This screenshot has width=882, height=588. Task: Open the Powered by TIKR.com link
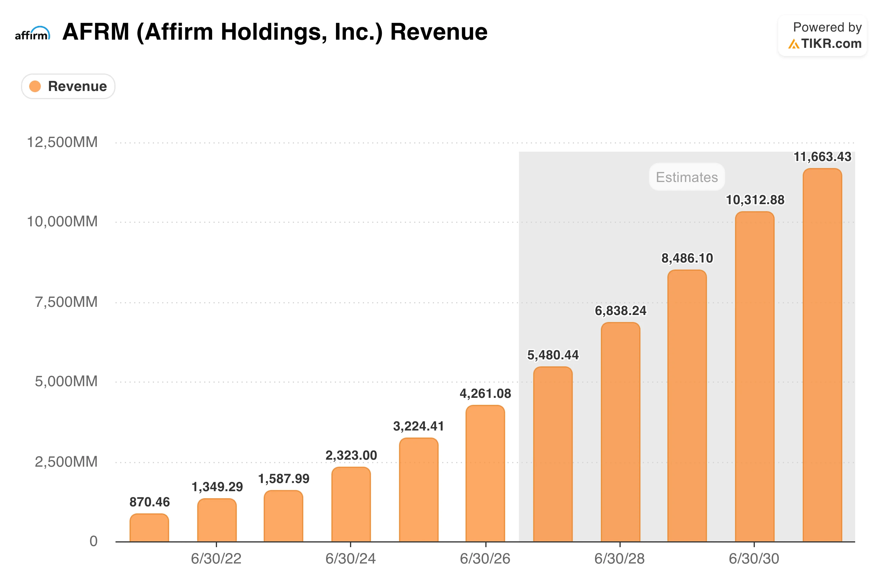click(x=822, y=36)
